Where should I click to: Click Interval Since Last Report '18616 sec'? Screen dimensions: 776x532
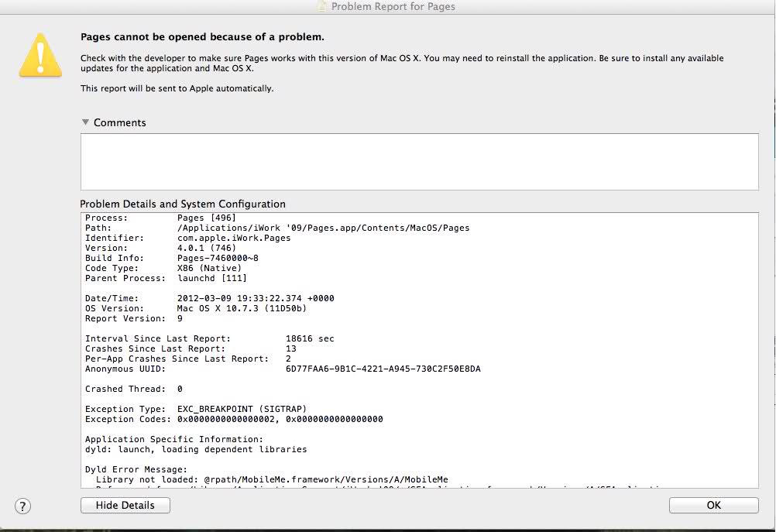pos(310,338)
